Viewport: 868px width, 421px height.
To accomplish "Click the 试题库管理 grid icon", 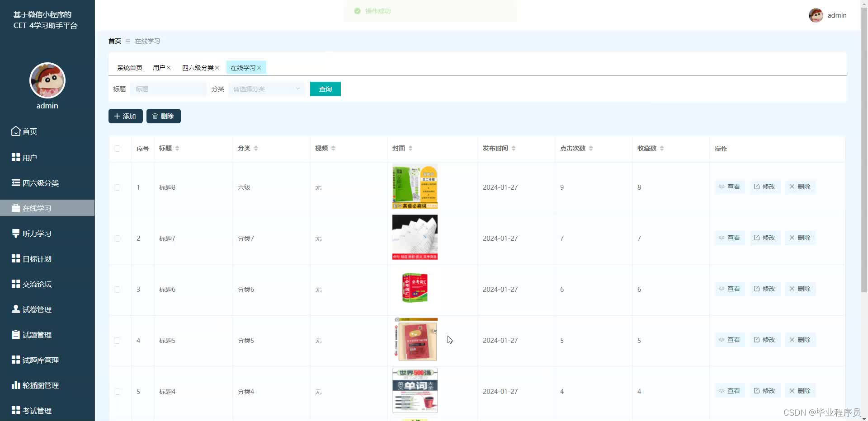I will tap(16, 360).
